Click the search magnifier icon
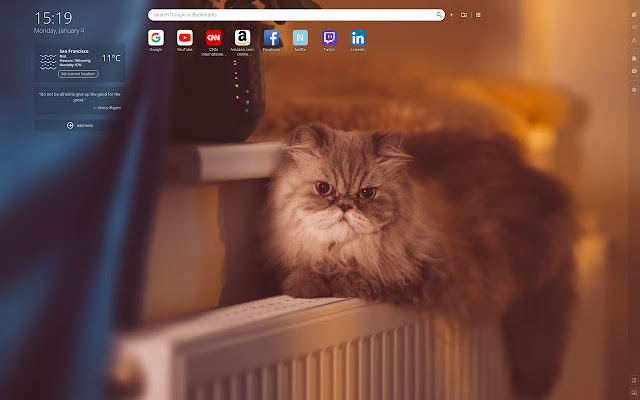Screen dimensions: 640x400 pyautogui.click(x=439, y=15)
